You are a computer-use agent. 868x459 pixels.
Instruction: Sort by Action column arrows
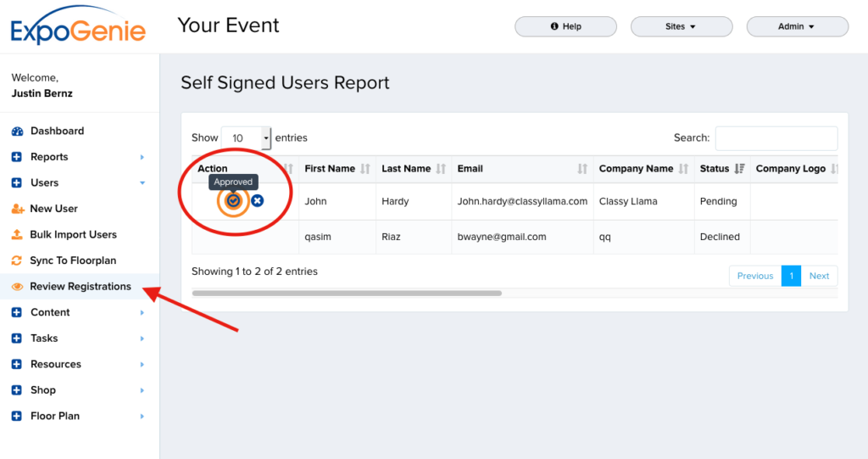(x=288, y=169)
